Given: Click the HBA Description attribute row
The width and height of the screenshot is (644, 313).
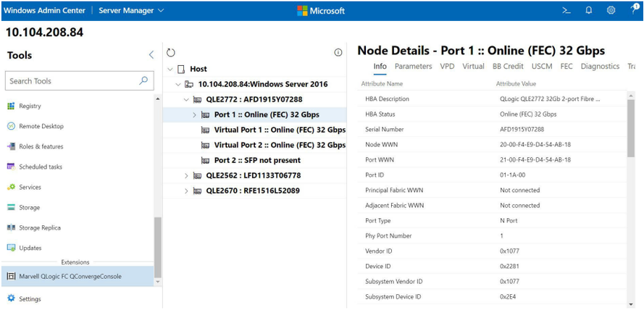Looking at the screenshot, I should tap(492, 99).
